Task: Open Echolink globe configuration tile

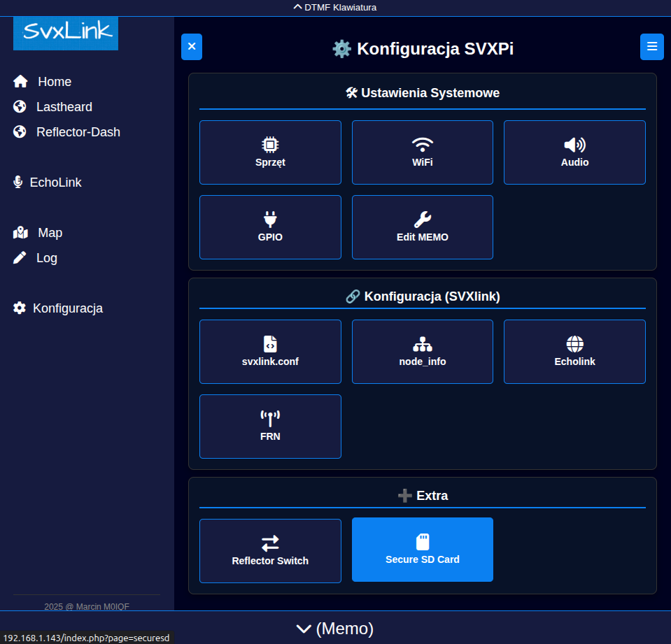Action: click(x=574, y=352)
